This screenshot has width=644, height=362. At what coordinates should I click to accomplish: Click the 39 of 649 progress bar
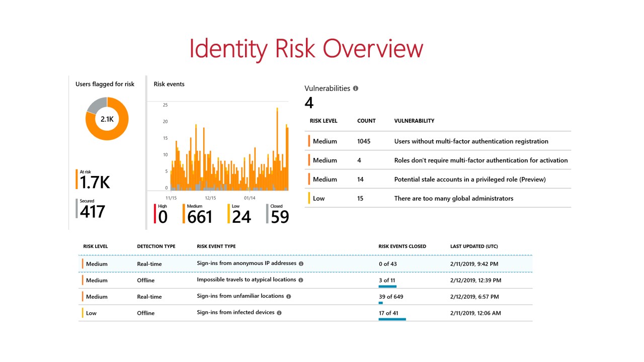[x=381, y=303]
